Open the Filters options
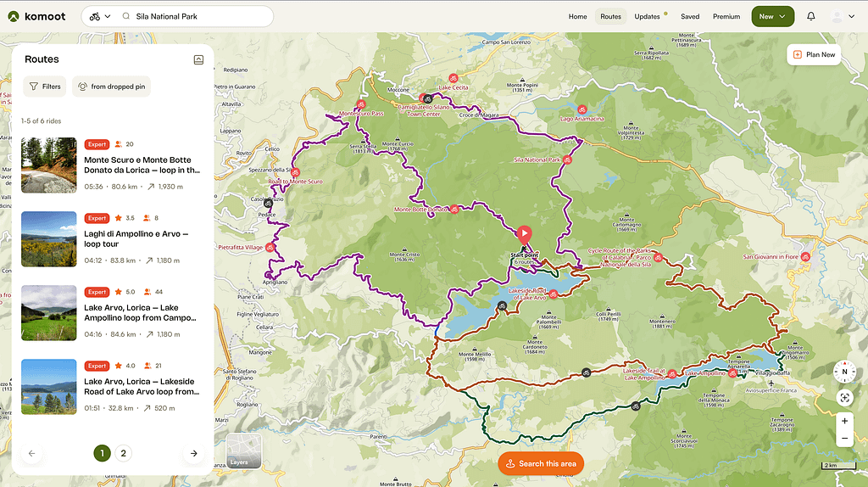868x487 pixels. pos(44,87)
